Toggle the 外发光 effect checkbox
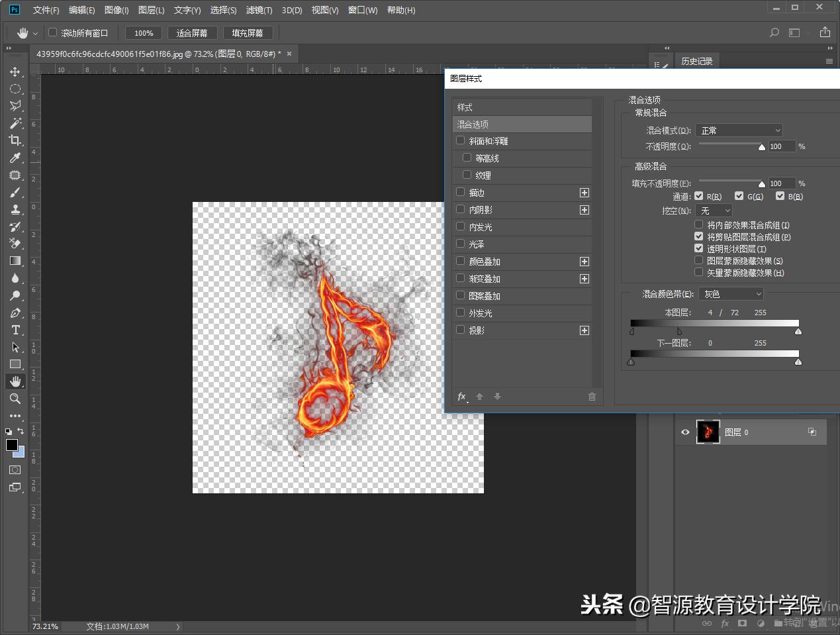Screen dimensions: 840x635 (461, 313)
